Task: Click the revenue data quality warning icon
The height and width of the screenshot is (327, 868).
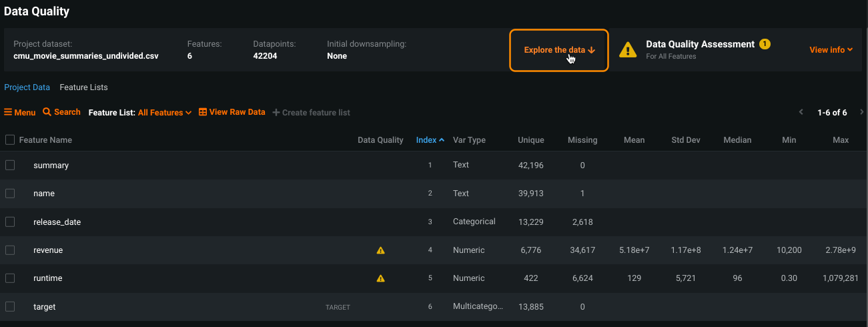Action: click(380, 250)
